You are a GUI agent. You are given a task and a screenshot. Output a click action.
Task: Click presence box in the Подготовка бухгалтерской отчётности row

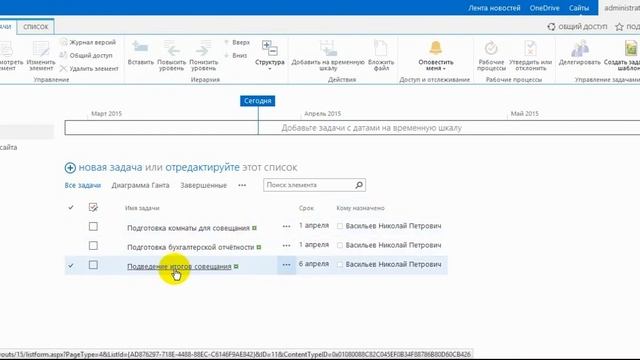(340, 245)
